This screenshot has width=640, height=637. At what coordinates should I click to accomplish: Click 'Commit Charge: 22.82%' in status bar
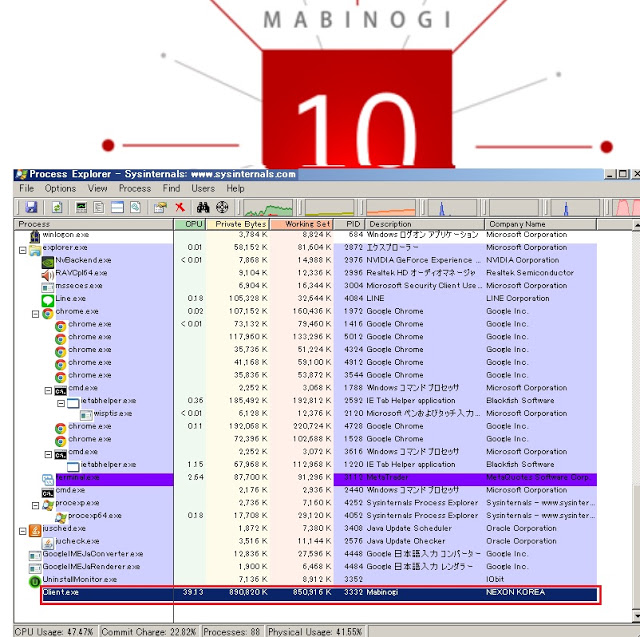[149, 632]
